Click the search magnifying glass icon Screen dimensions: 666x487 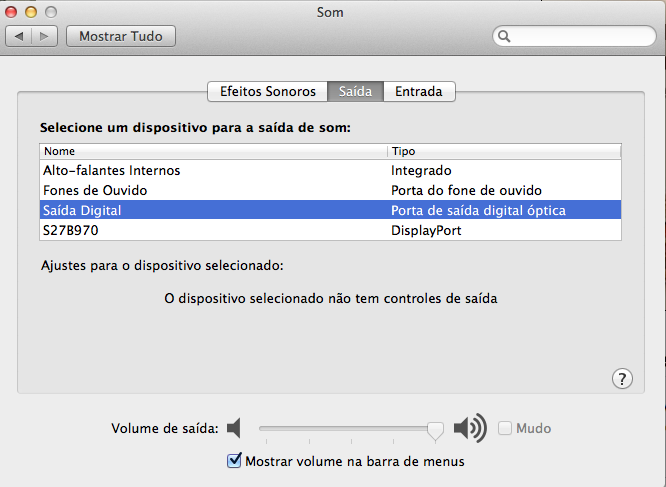[505, 36]
